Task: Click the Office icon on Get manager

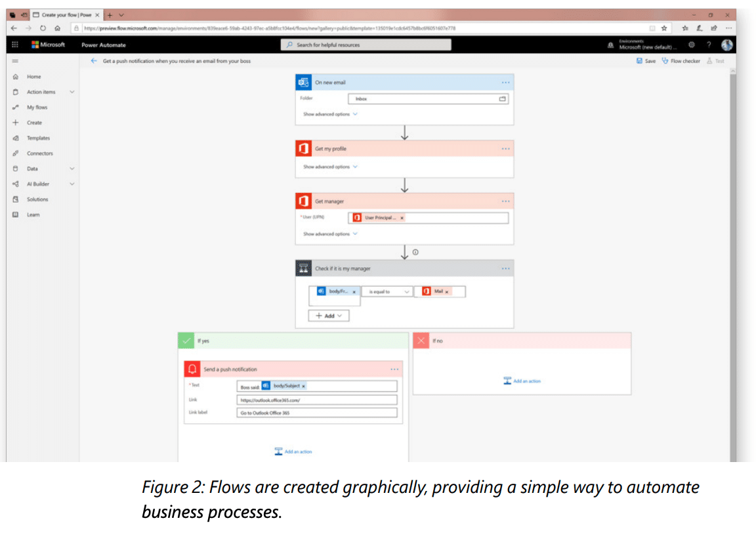Action: (x=303, y=201)
